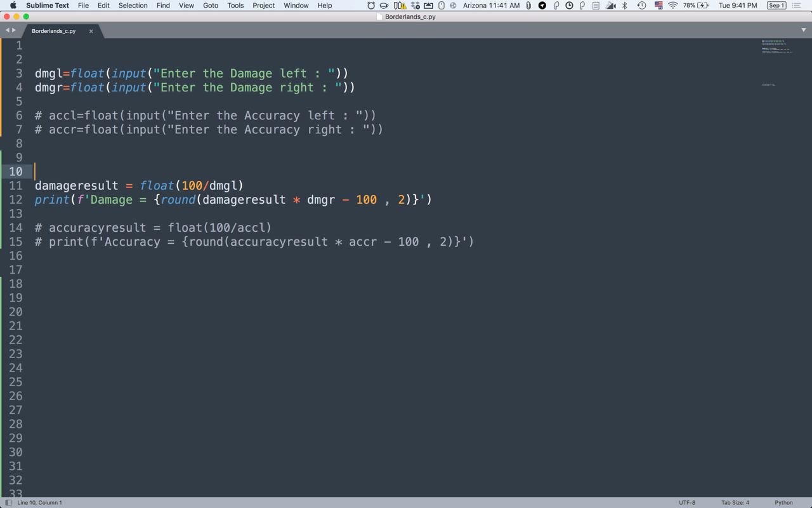Open the Window menu

pyautogui.click(x=296, y=5)
